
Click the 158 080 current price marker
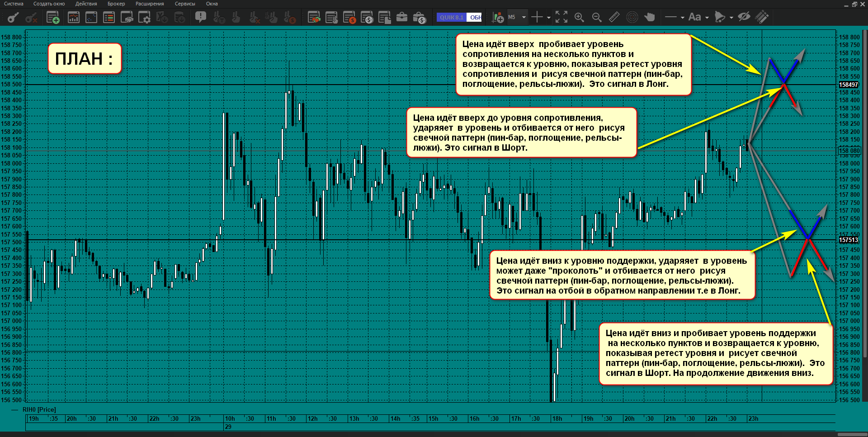(x=849, y=151)
